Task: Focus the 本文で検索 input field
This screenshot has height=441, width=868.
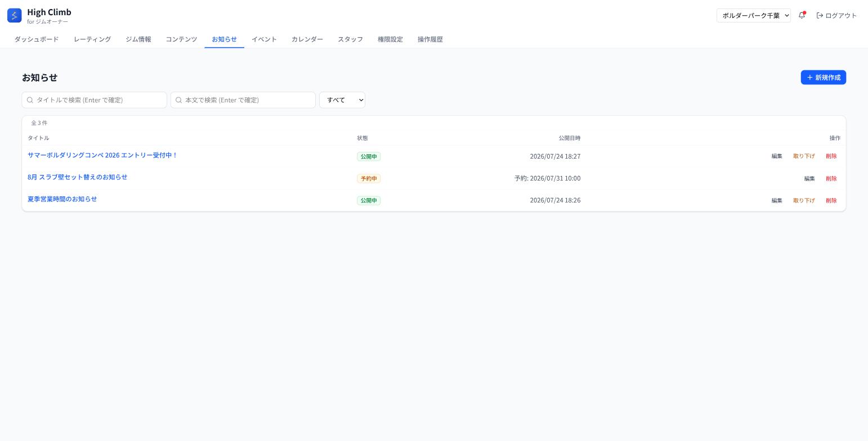Action: (x=243, y=100)
